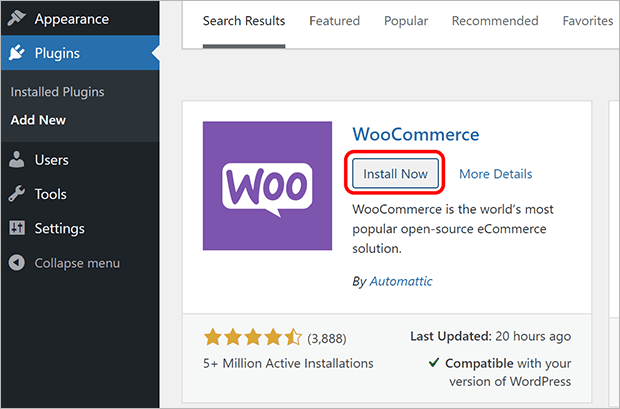Click the Users person icon
Screen dimensions: 620x409
(17, 160)
